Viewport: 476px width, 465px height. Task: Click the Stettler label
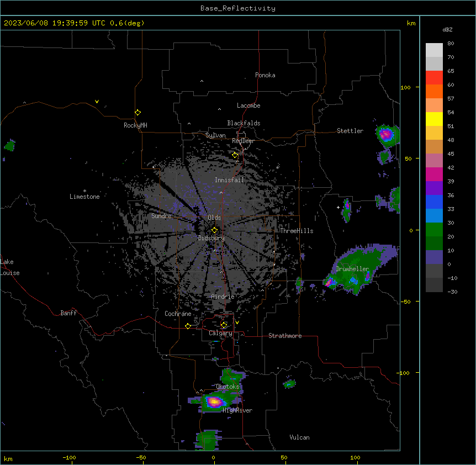tap(350, 131)
